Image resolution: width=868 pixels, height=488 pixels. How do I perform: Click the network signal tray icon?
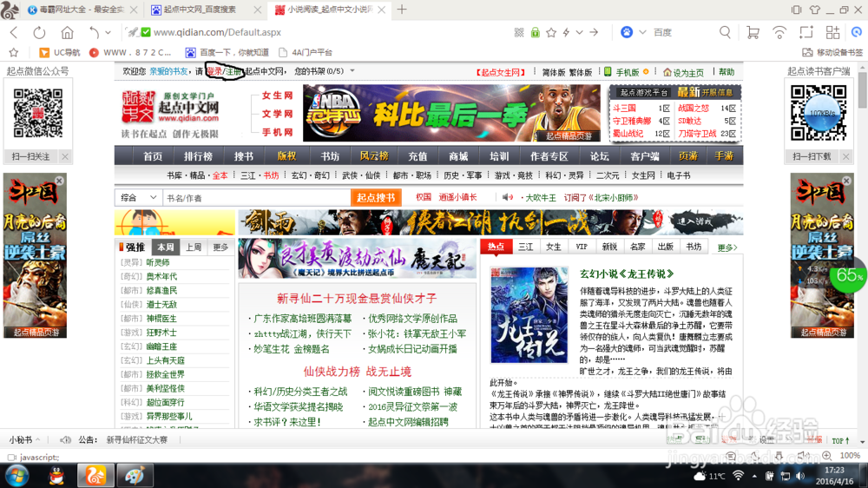pyautogui.click(x=738, y=476)
